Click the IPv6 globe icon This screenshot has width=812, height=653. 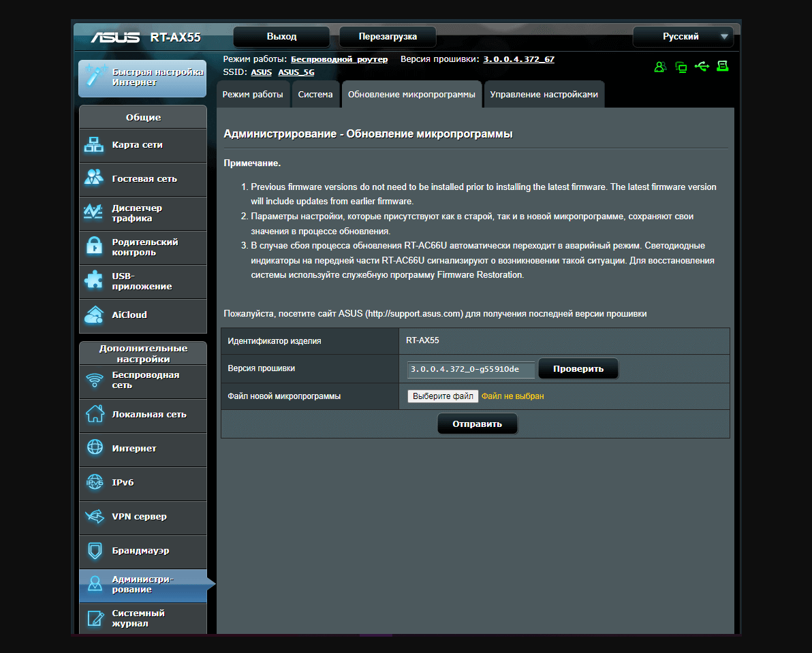click(95, 481)
